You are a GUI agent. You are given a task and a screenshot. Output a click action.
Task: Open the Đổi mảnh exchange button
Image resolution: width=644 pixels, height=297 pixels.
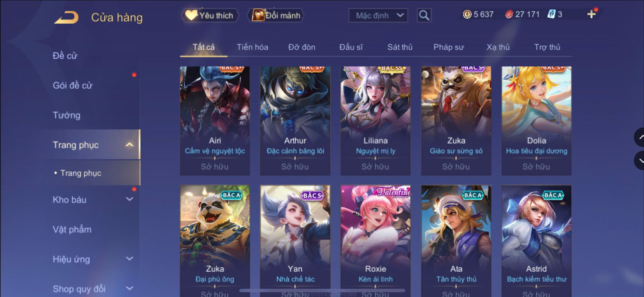276,15
